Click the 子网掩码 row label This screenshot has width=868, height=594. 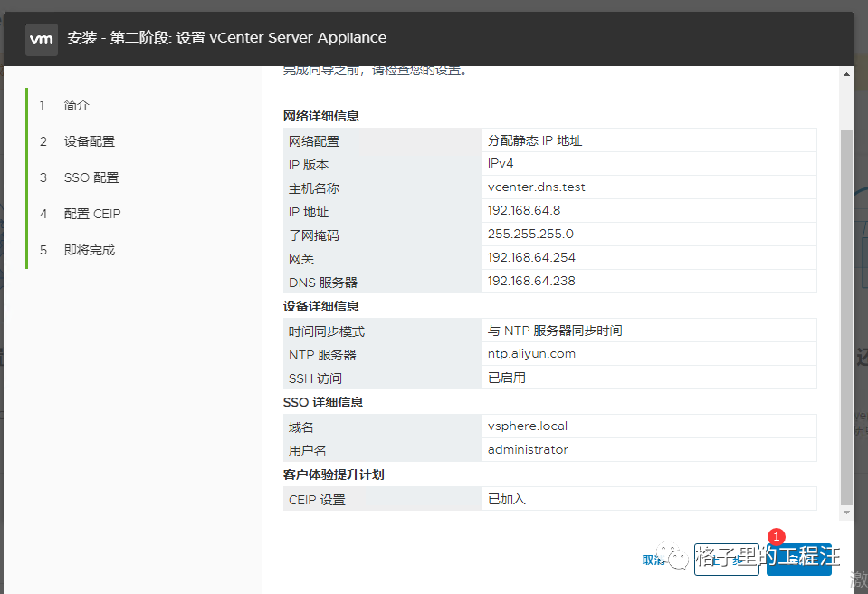(314, 235)
